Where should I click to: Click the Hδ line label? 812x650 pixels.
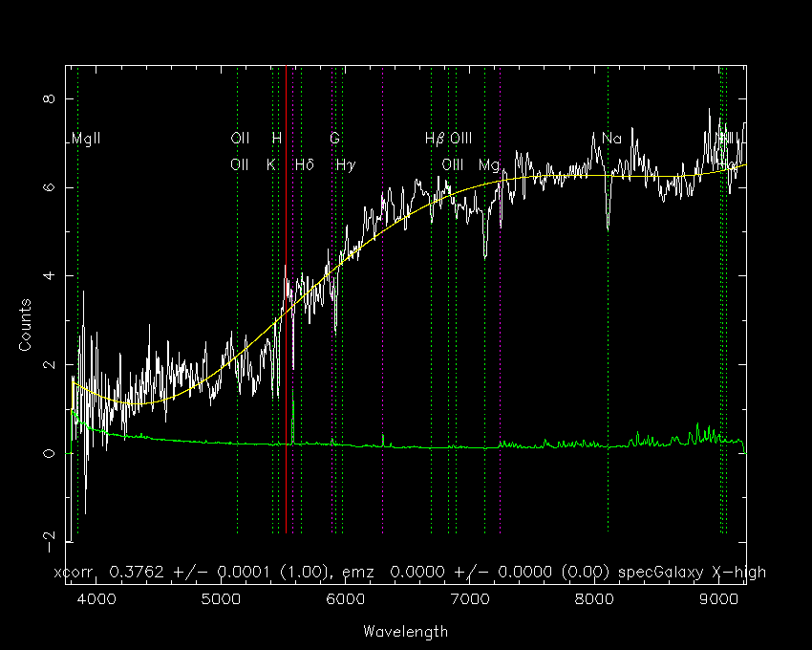click(x=305, y=164)
